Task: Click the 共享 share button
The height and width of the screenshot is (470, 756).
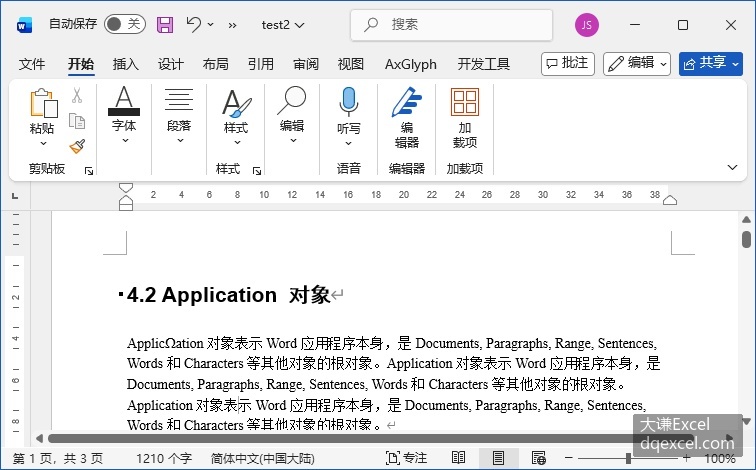Action: pyautogui.click(x=711, y=64)
